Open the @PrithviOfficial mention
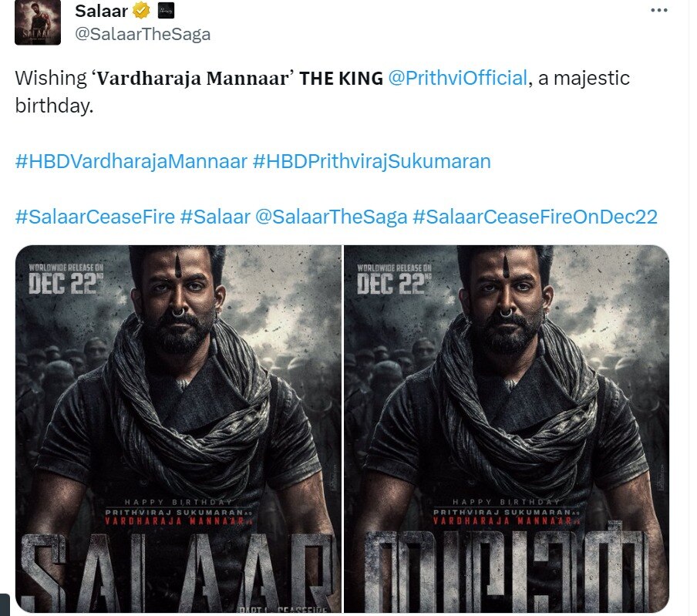697x616 pixels. click(457, 78)
